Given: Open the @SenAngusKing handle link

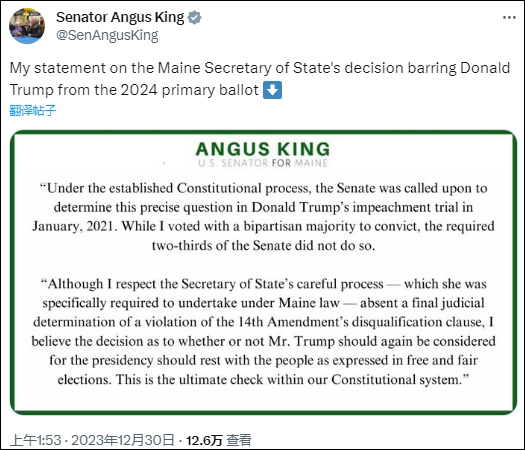Looking at the screenshot, I should tap(107, 35).
